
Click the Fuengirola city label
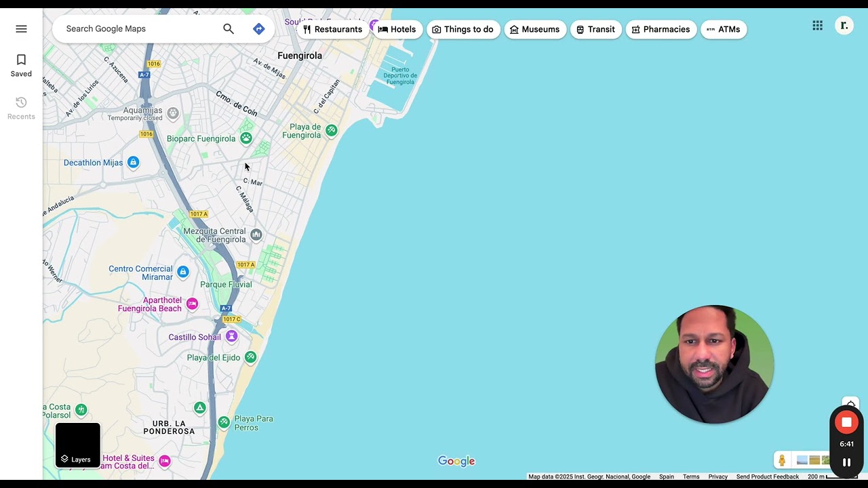(x=300, y=56)
